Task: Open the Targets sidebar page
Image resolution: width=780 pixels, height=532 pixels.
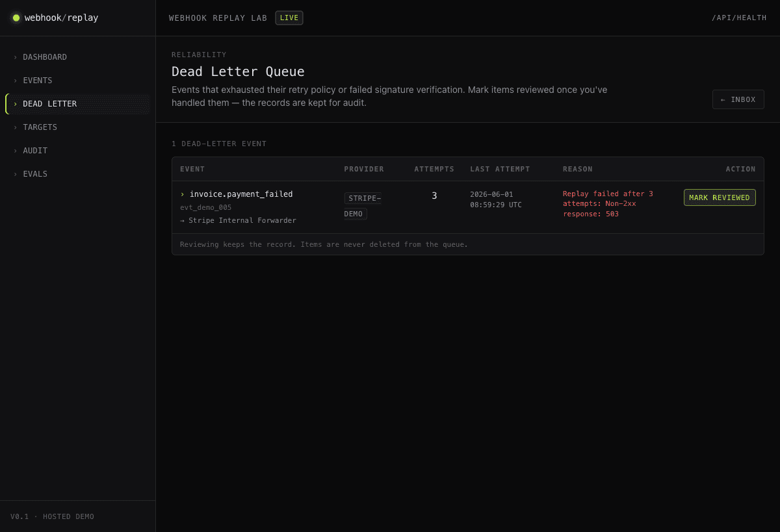Action: tap(77, 127)
